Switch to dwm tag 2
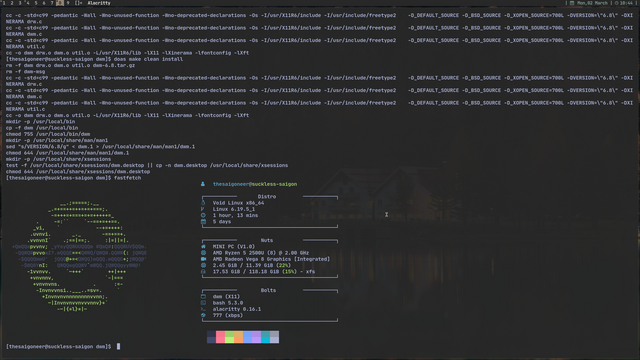 [12, 3]
